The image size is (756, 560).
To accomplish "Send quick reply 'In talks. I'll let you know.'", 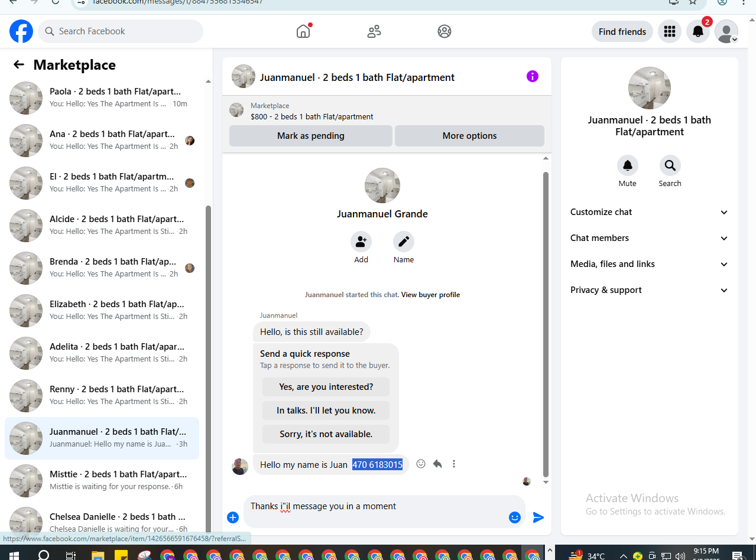I will pyautogui.click(x=326, y=411).
